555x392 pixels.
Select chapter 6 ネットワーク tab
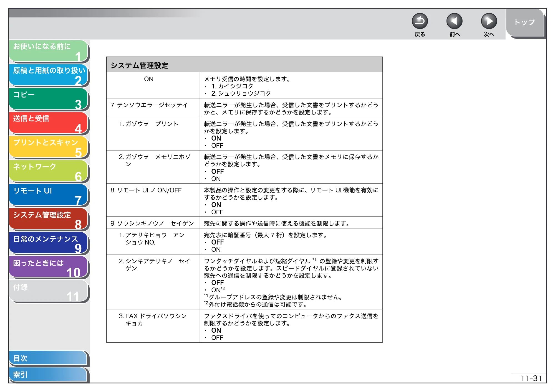(49, 171)
